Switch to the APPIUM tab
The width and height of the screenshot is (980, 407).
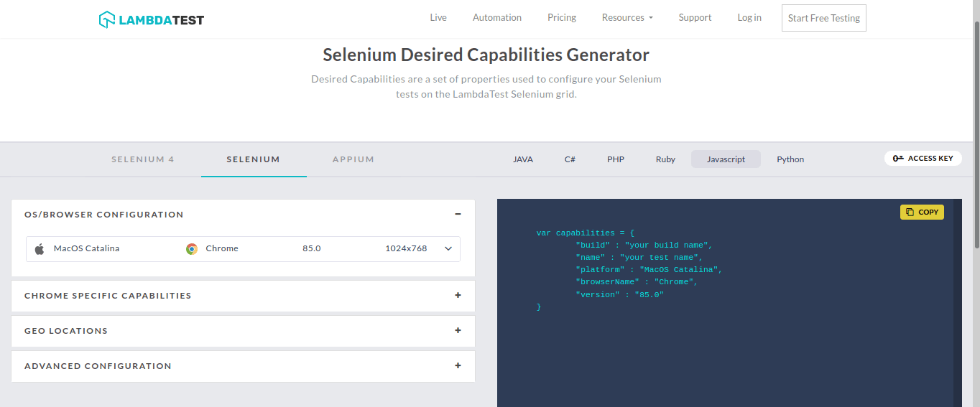coord(353,159)
